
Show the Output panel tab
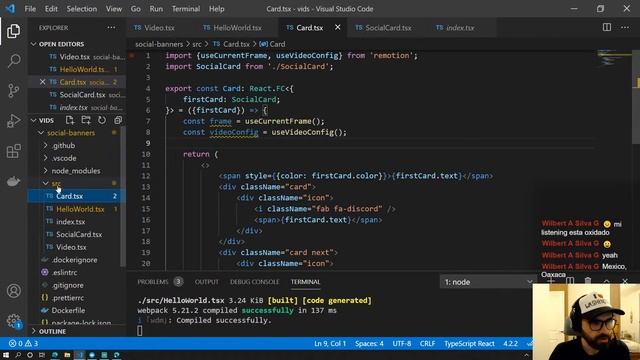pyautogui.click(x=207, y=282)
